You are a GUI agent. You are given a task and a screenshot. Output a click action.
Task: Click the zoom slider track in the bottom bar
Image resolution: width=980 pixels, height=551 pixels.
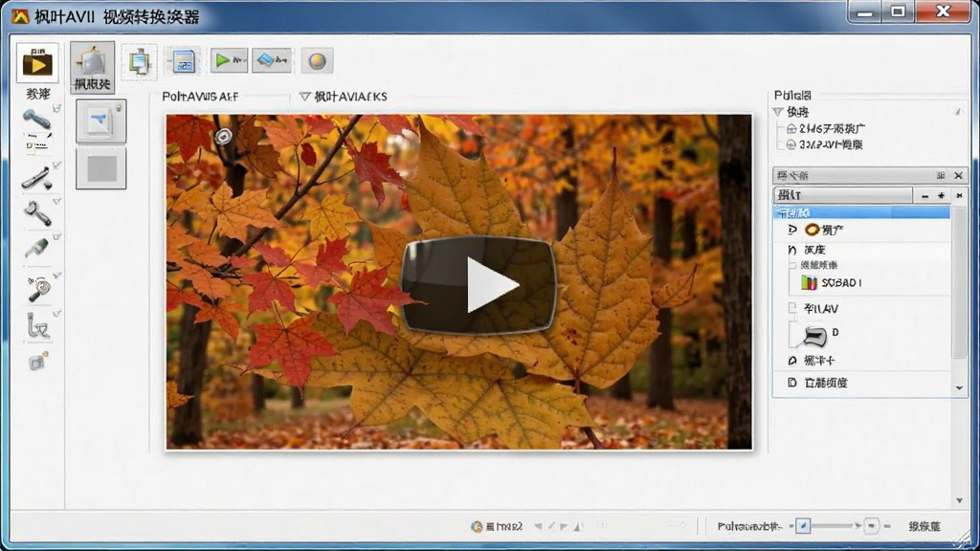coord(834,527)
